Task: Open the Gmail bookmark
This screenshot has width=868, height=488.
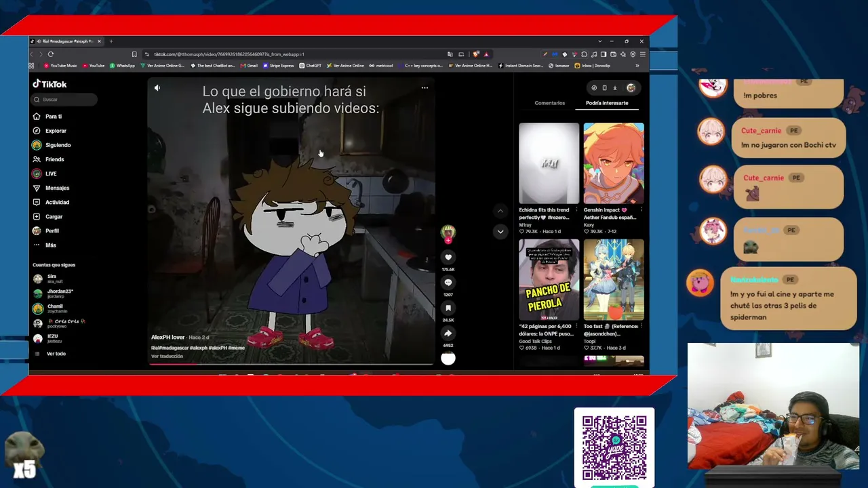Action: (250, 66)
